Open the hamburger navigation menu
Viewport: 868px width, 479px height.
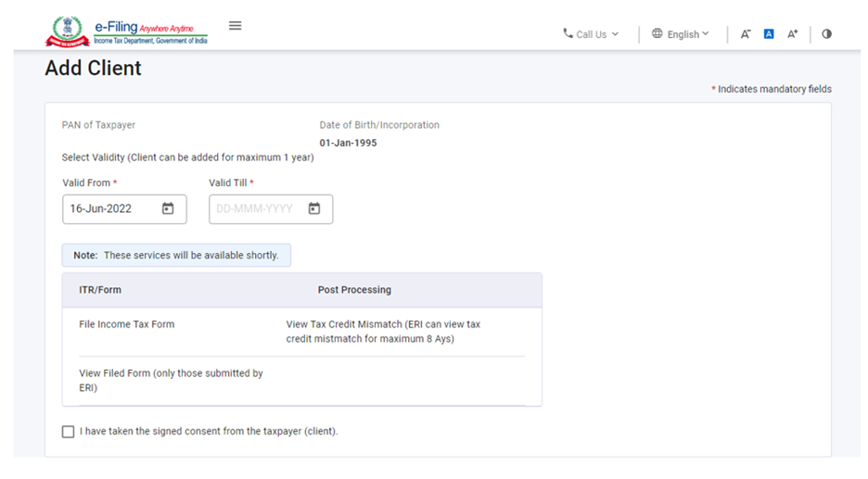click(235, 26)
